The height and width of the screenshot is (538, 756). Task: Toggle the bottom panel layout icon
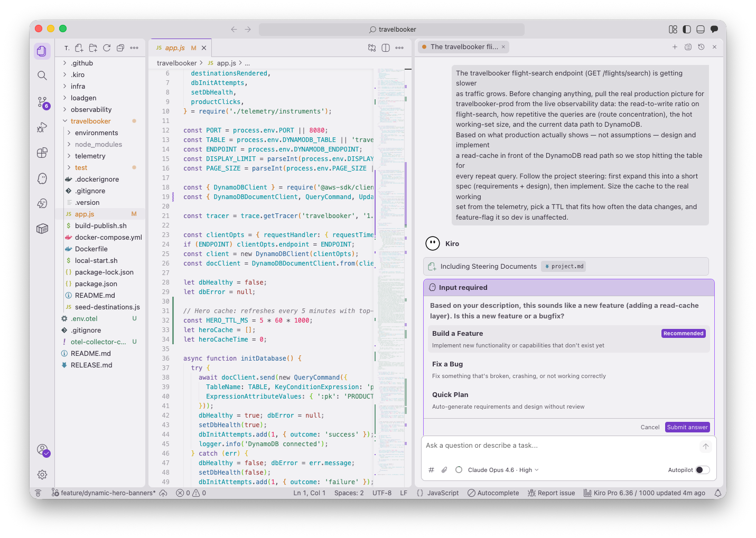(x=701, y=30)
